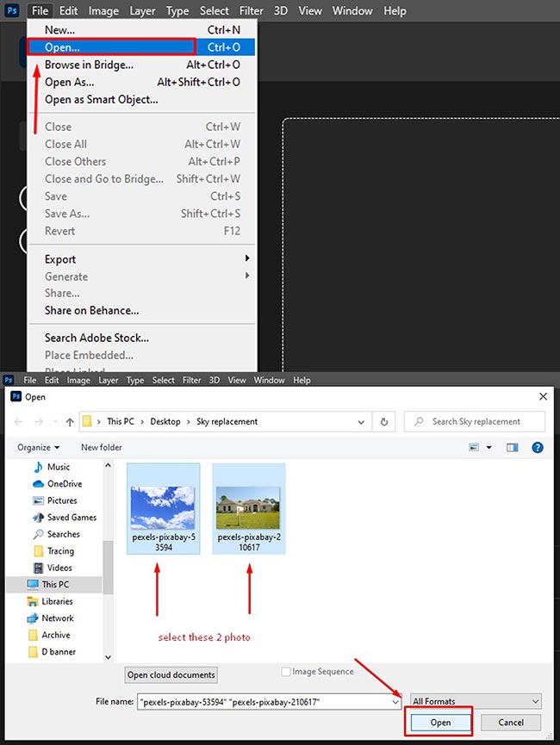Click the Back arrow in Open dialog
The image size is (560, 745).
pos(20,422)
